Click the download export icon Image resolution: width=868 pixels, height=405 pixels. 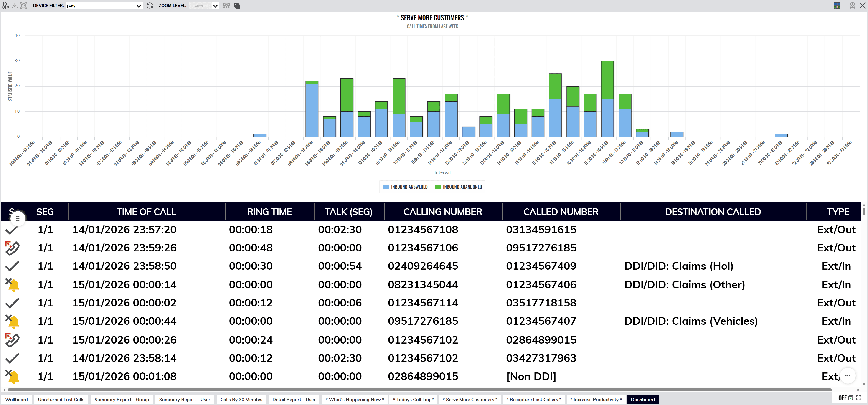(15, 5)
